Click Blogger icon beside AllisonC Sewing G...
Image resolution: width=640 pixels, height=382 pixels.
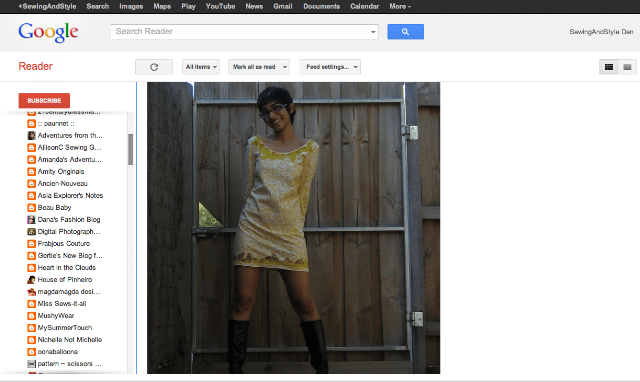(31, 148)
